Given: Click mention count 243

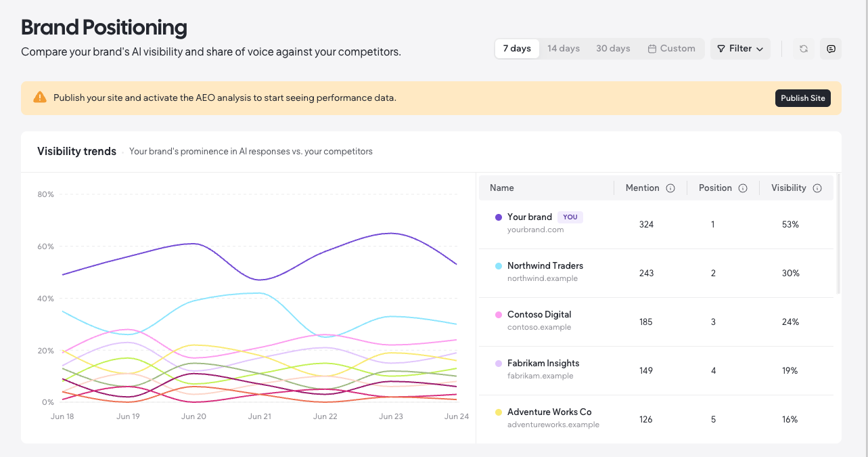Looking at the screenshot, I should click(646, 274).
